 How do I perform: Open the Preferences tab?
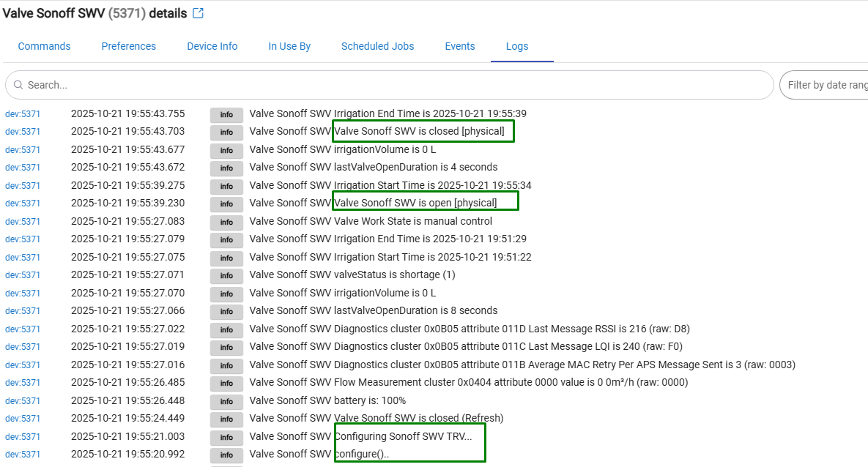point(129,46)
